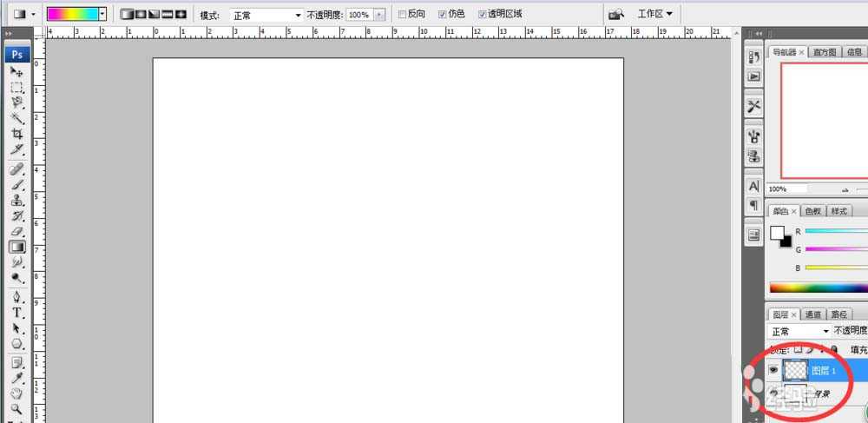Switch to the 直方图 (Histogram) tab
This screenshot has height=423, width=868.
pos(825,52)
